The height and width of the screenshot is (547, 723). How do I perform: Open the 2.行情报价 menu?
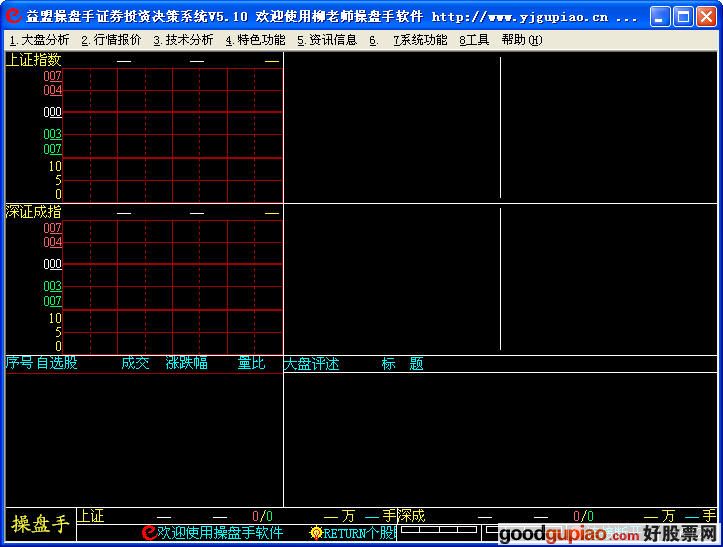111,40
